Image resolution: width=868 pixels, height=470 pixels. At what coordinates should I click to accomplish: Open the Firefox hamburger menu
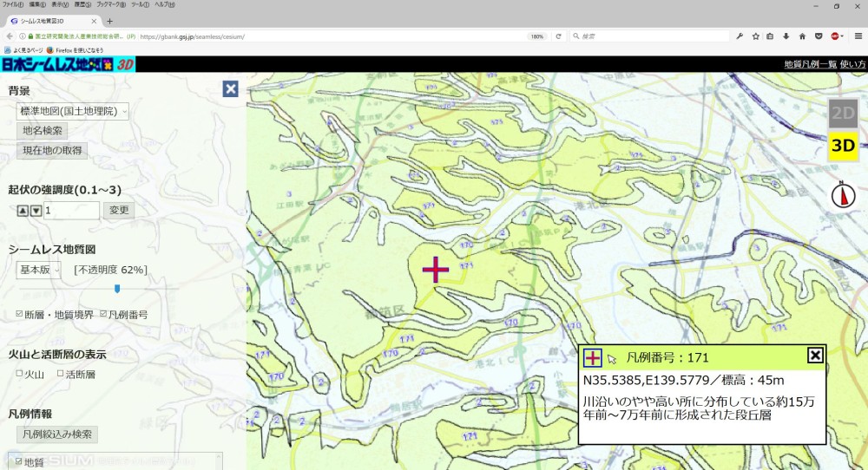tap(858, 36)
